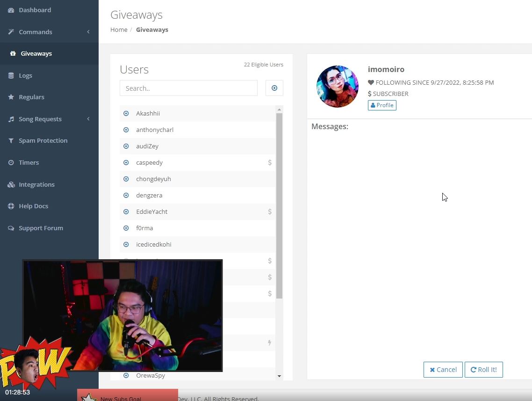Click the Home breadcrumb link
Screen dimensions: 532x401
click(x=119, y=29)
